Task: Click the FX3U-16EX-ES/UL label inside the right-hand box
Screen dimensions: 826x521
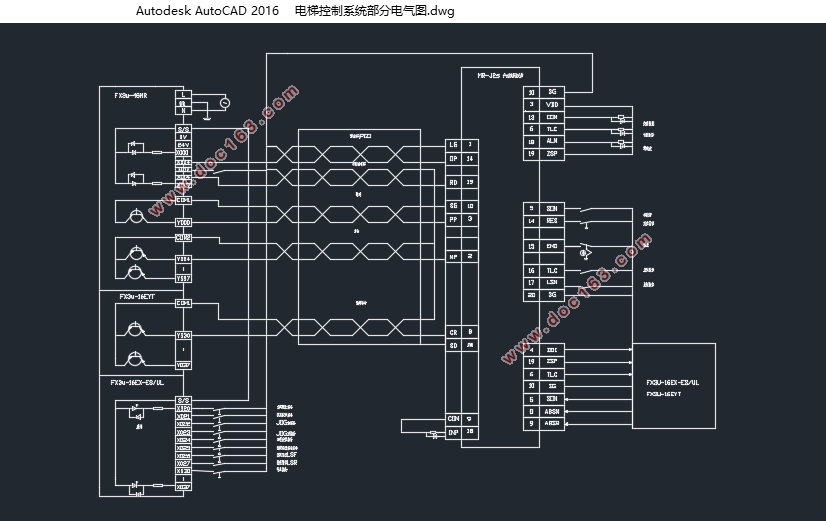Action: (673, 382)
